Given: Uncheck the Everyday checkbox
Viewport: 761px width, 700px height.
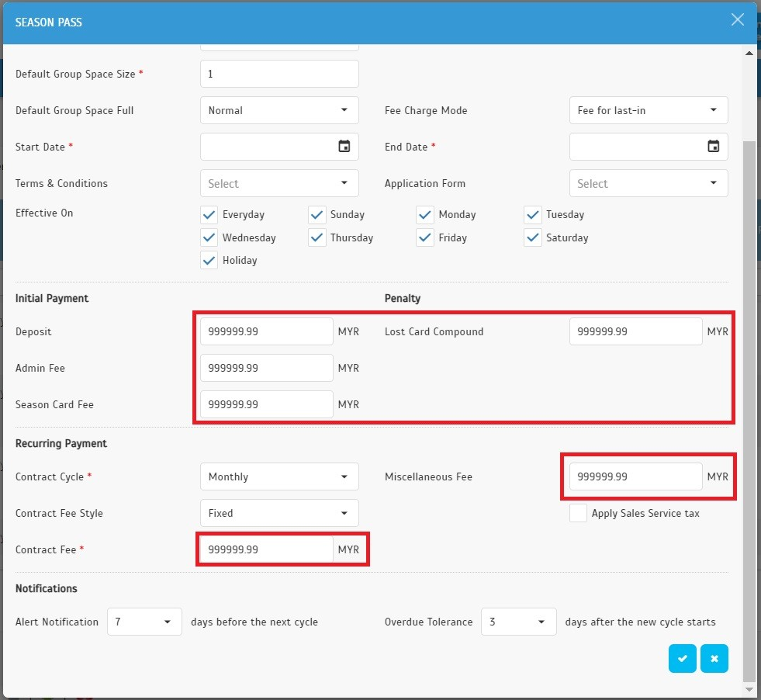Looking at the screenshot, I should point(209,215).
